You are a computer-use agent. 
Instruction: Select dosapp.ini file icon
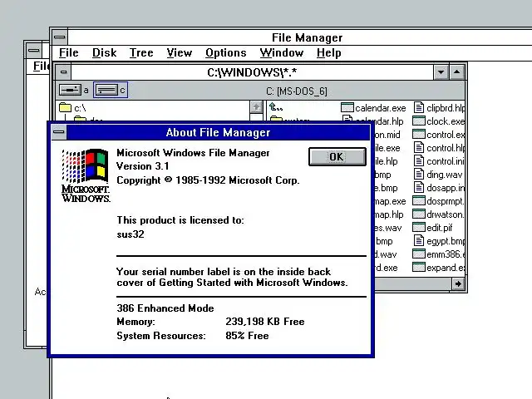point(419,188)
